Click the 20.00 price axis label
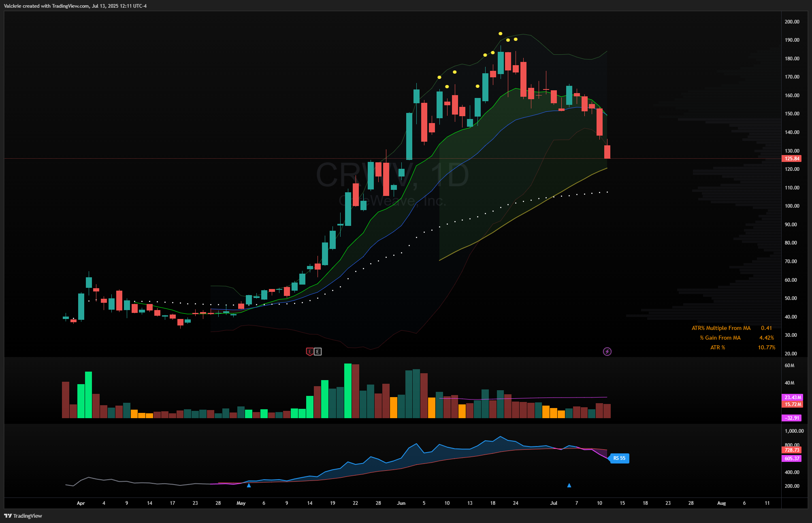 791,354
